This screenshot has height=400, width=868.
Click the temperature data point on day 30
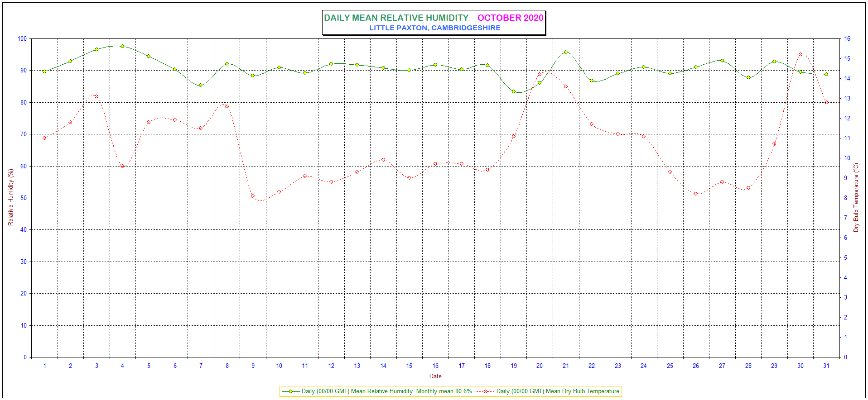(x=800, y=54)
